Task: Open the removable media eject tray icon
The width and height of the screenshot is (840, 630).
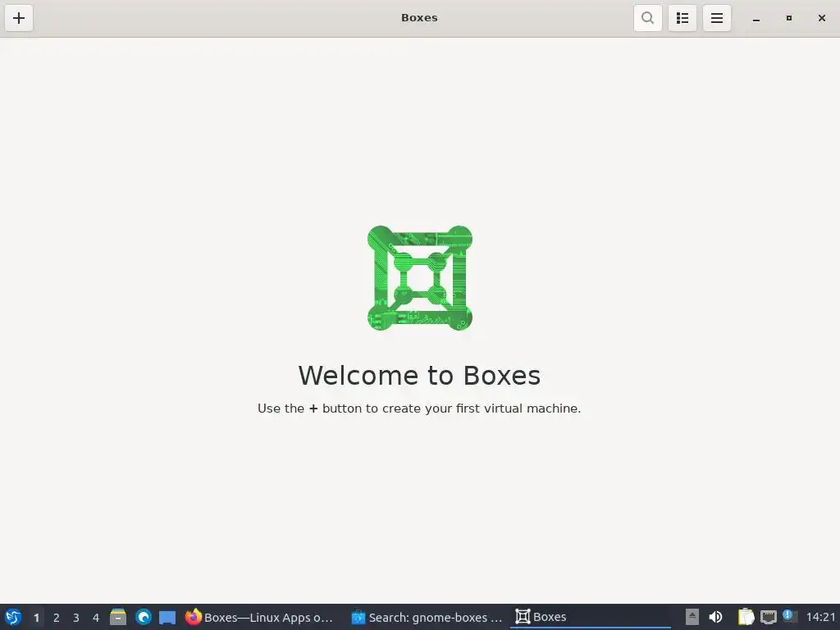Action: tap(692, 617)
